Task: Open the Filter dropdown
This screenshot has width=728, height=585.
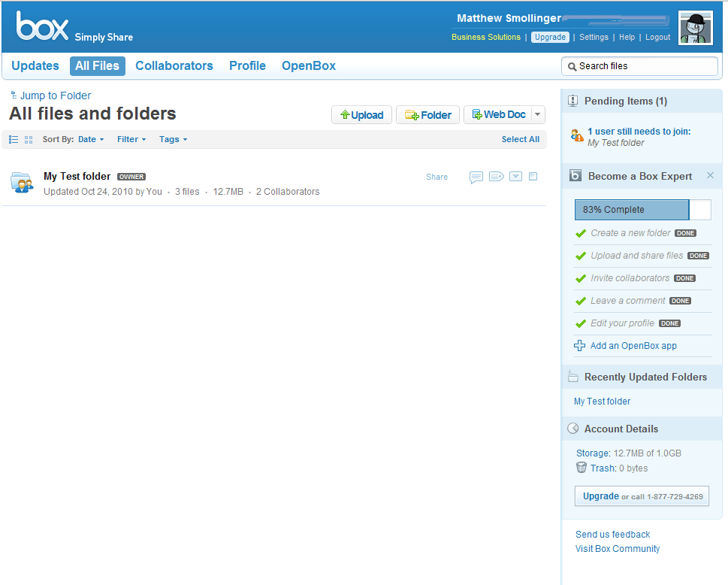Action: click(131, 139)
